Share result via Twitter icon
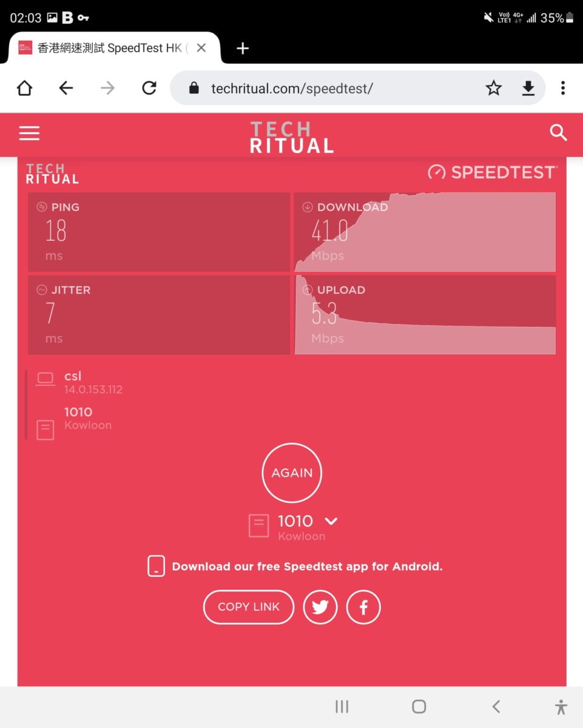583x728 pixels. (x=320, y=607)
